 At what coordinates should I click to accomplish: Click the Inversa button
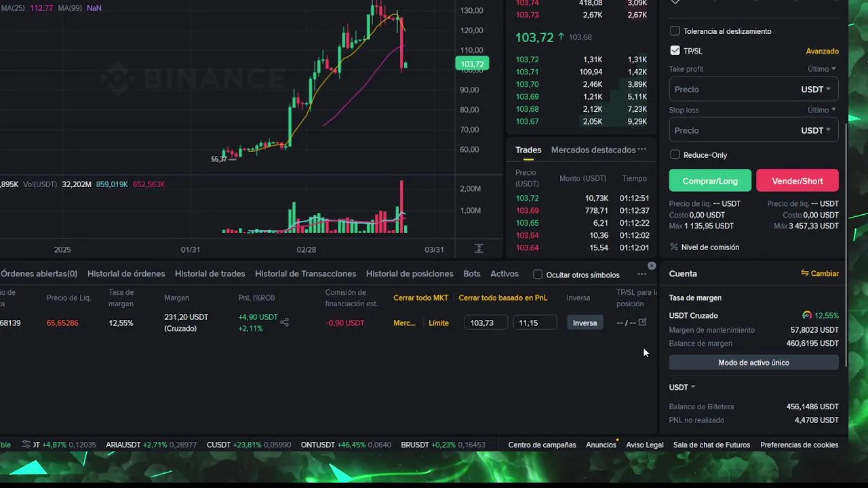tap(585, 323)
